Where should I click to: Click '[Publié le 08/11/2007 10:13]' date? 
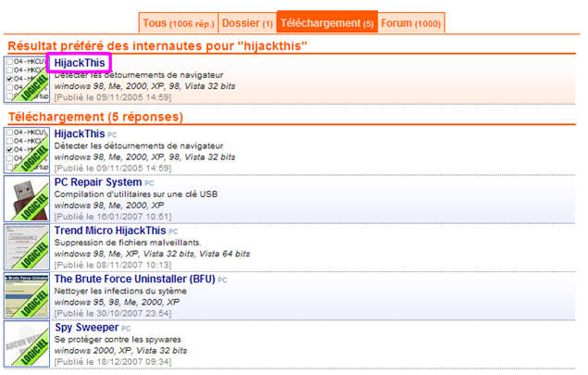(x=113, y=265)
